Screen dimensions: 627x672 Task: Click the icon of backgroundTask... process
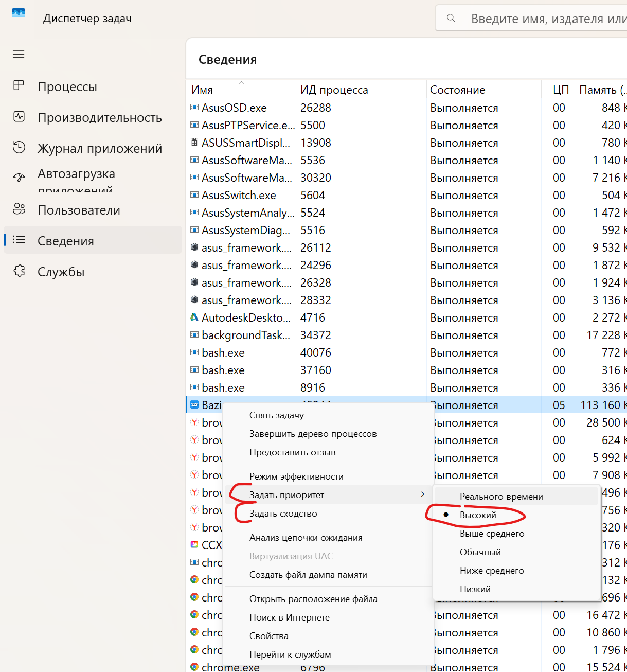pyautogui.click(x=194, y=335)
